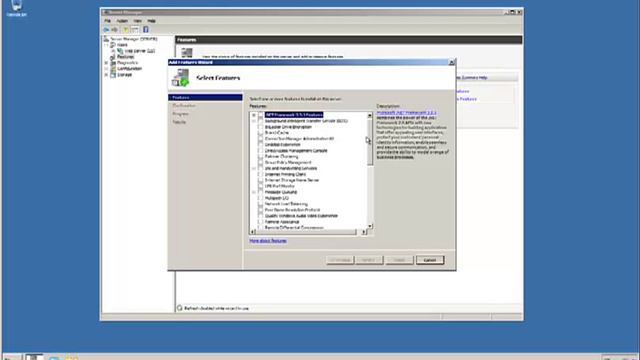640x360 pixels.
Task: Select the Quality Windows Audio Video Experience row
Action: [301, 216]
